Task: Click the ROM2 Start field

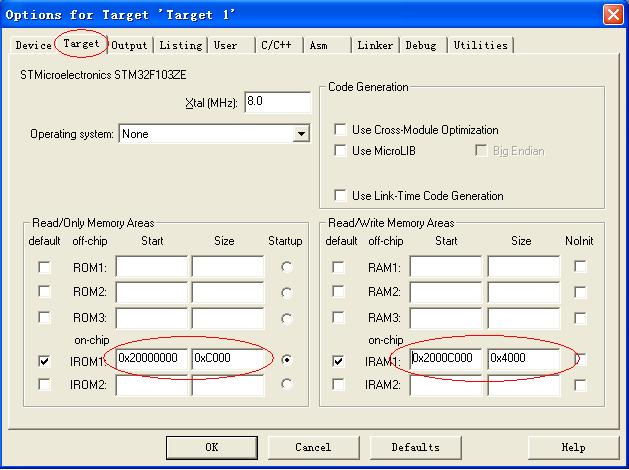Action: tap(152, 292)
